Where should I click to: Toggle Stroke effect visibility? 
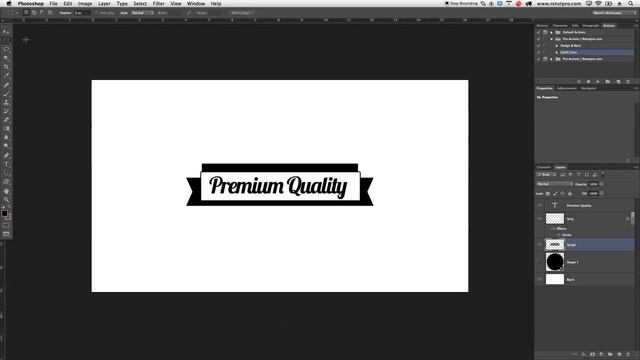pos(559,235)
